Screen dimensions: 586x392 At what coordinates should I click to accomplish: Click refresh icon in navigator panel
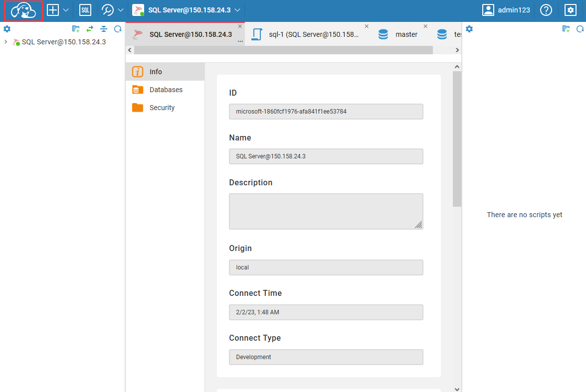(118, 29)
